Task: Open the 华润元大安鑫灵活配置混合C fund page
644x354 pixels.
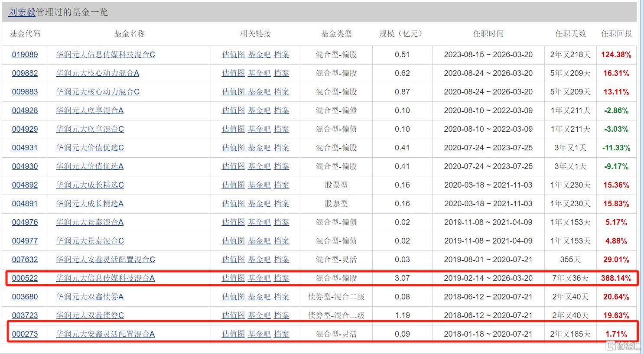Action: 105,260
